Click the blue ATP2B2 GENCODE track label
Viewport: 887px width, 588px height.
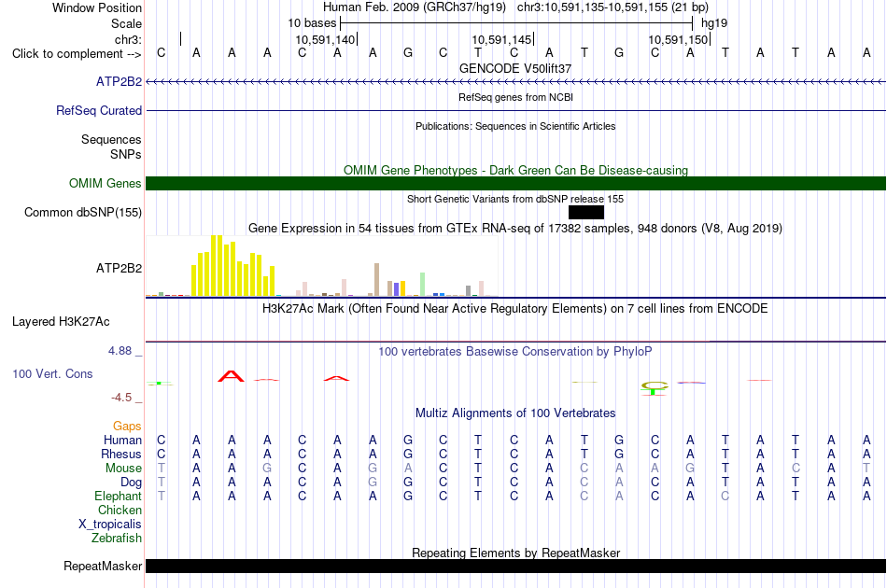coord(119,81)
